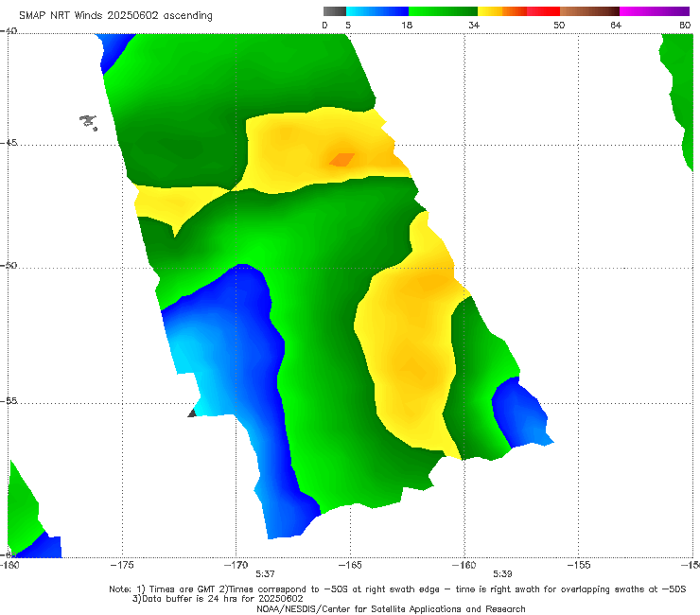Click the small orange diamond wind maximum
This screenshot has width=700, height=615.
tap(342, 160)
